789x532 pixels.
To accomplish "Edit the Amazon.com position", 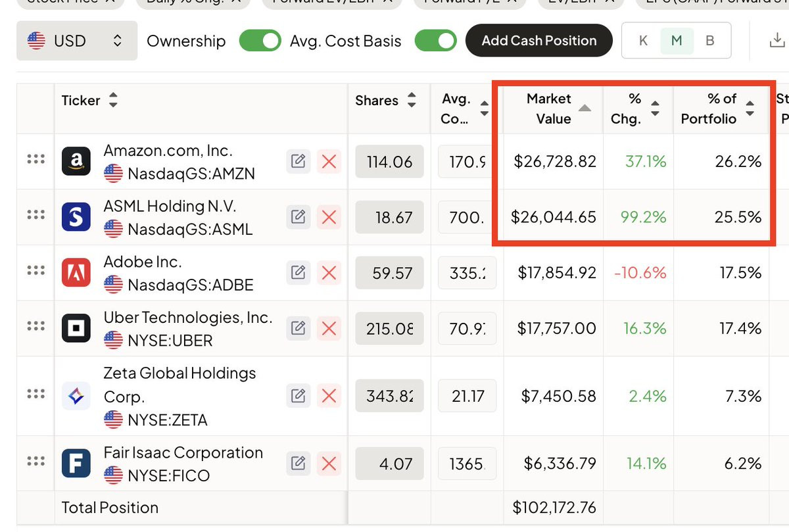I will 298,161.
